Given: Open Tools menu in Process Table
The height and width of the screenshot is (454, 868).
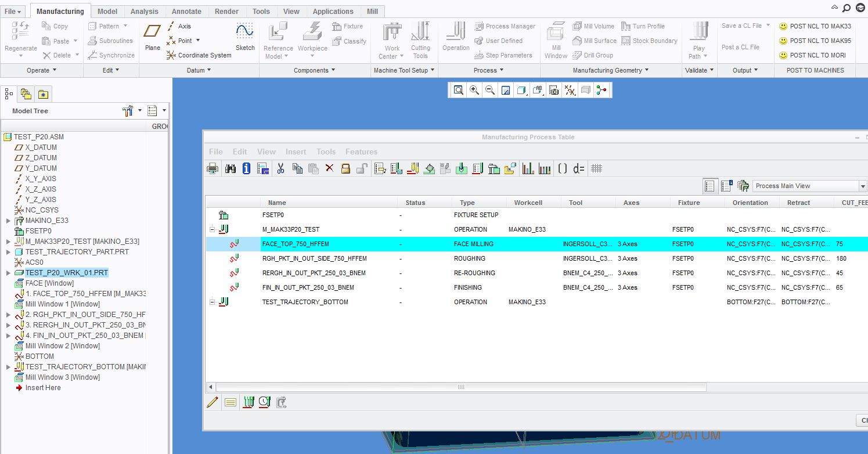Looking at the screenshot, I should tap(326, 152).
